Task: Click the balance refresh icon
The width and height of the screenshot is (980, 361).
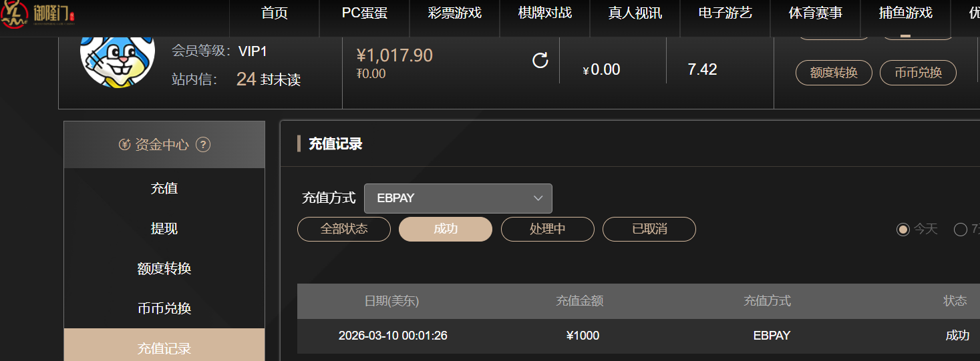Action: pyautogui.click(x=540, y=61)
